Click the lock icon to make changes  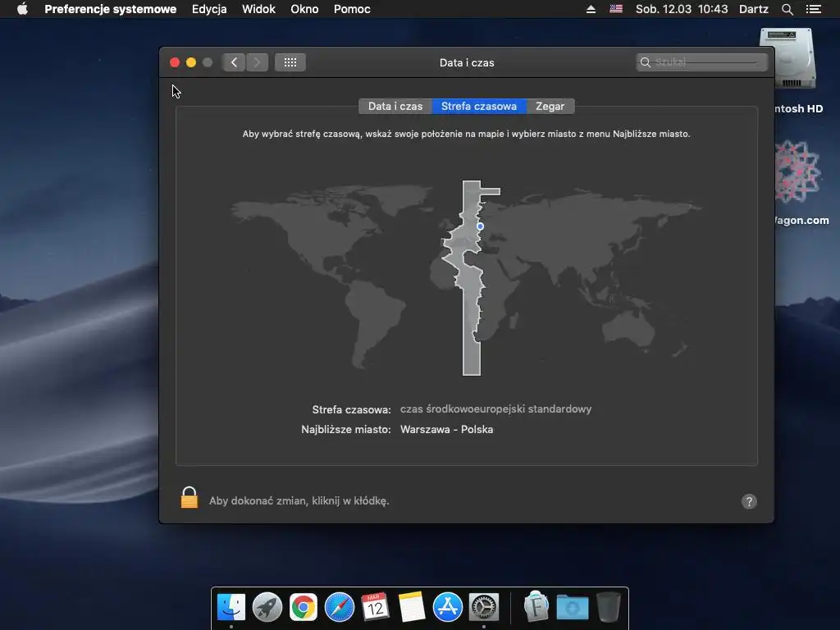tap(189, 498)
